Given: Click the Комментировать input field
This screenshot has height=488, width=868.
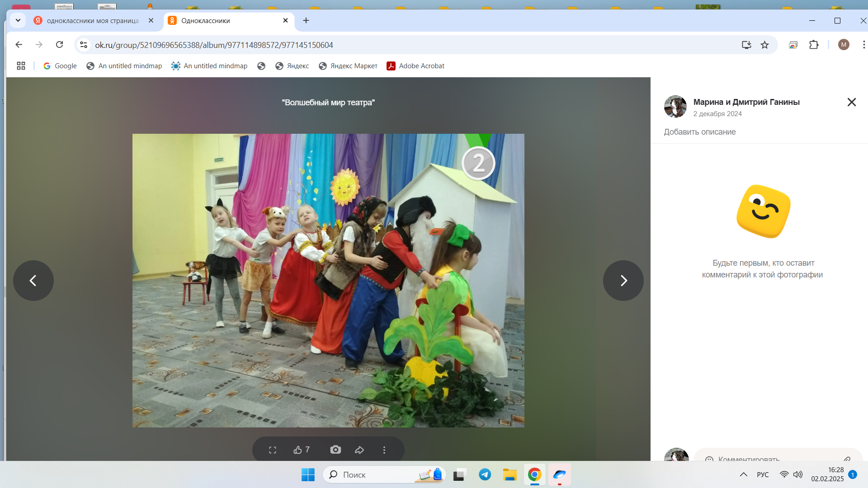Looking at the screenshot, I should (x=778, y=455).
